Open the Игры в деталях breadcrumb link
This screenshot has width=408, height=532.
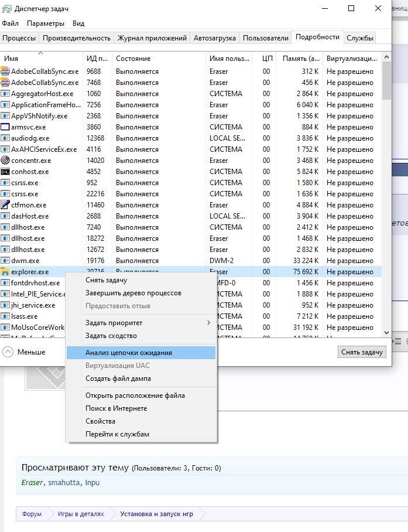(x=81, y=514)
